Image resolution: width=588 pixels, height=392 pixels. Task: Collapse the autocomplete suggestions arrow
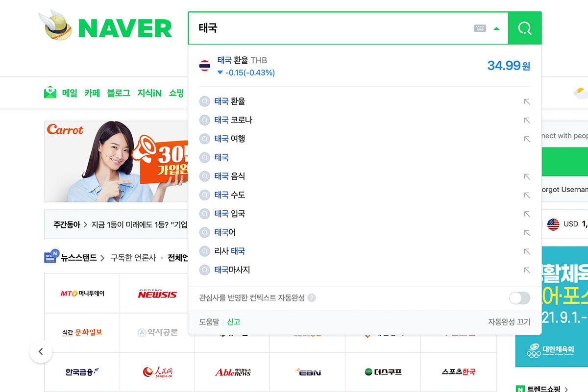[497, 28]
